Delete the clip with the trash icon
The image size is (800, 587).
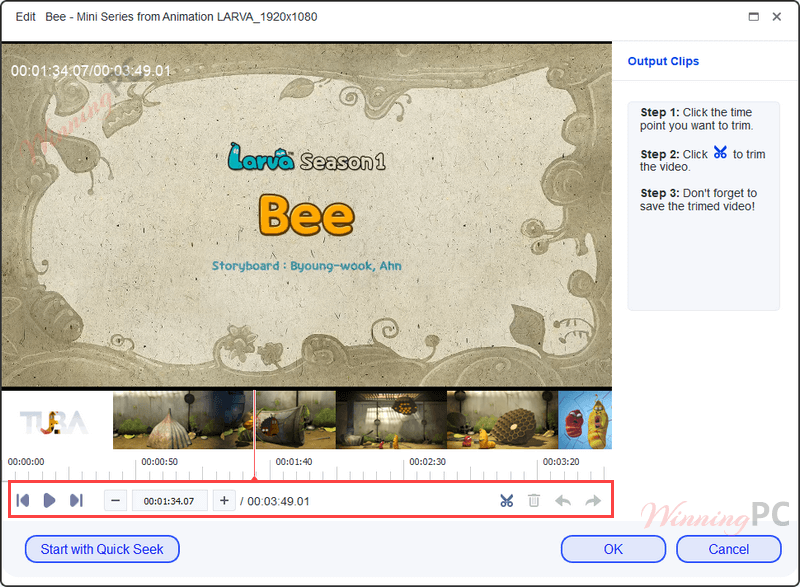[534, 501]
